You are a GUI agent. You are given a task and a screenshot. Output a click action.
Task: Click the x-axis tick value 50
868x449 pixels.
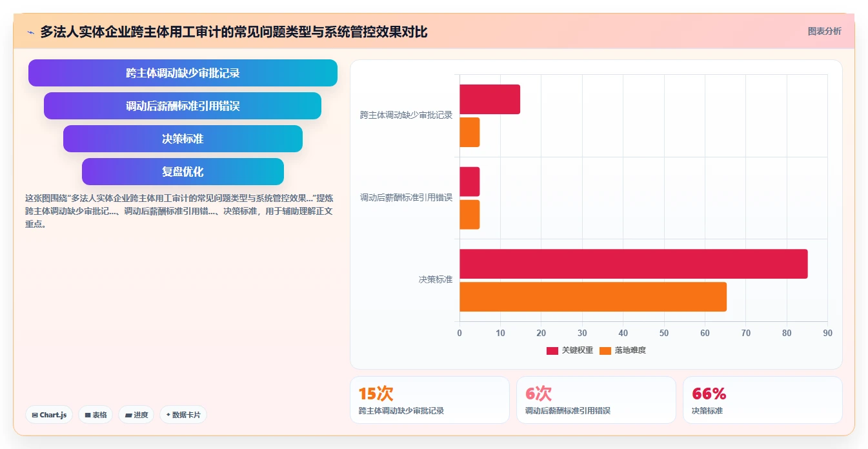[664, 334]
